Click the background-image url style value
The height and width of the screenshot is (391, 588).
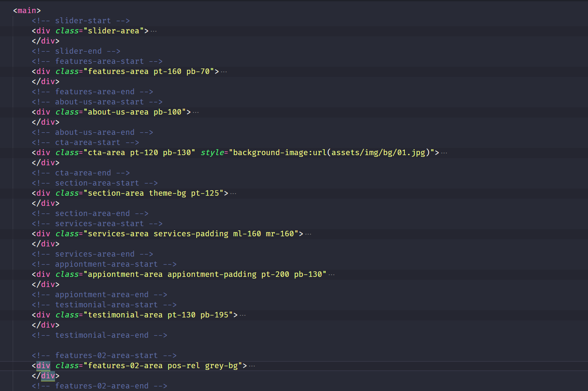point(333,153)
